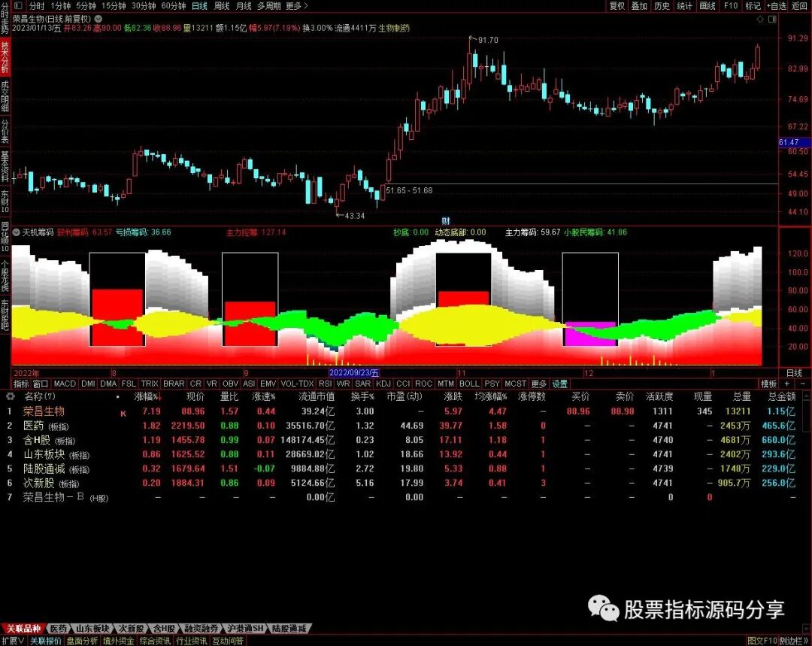Click the plus zoom button beside 模板
The width and height of the screenshot is (812, 646).
pyautogui.click(x=786, y=384)
